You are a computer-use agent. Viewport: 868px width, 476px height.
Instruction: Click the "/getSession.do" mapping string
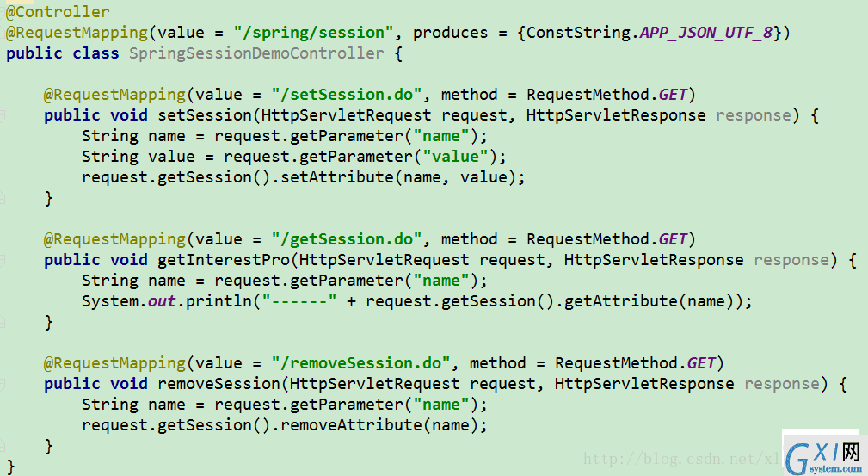pyautogui.click(x=347, y=239)
